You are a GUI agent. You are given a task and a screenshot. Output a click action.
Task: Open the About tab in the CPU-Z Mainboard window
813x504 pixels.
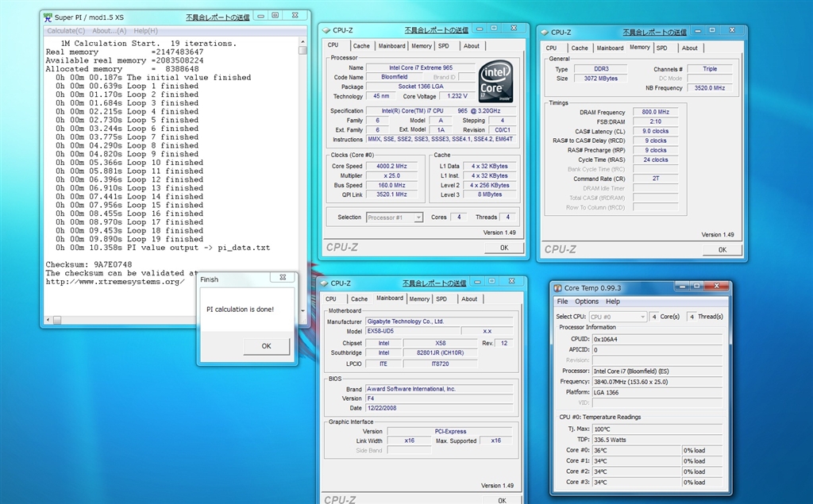click(x=469, y=299)
